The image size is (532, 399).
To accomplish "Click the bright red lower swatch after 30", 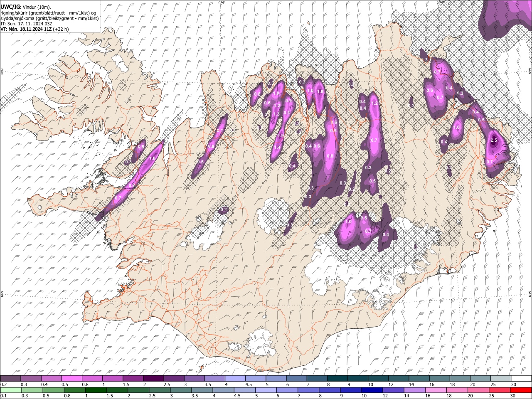I will 521,390.
